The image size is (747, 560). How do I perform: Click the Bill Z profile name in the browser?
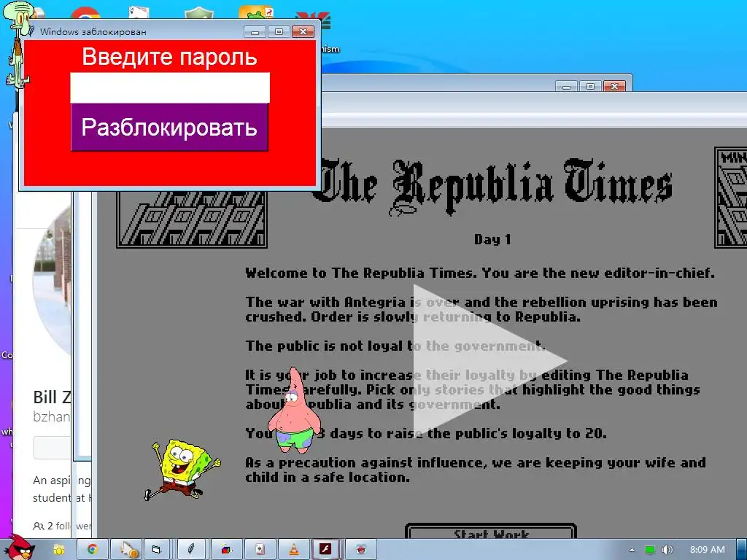coord(53,397)
